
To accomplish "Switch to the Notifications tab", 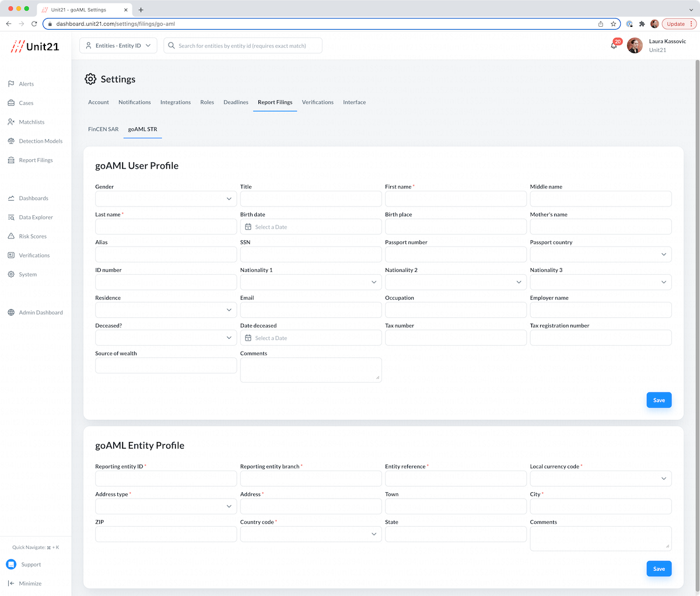I will [x=135, y=102].
